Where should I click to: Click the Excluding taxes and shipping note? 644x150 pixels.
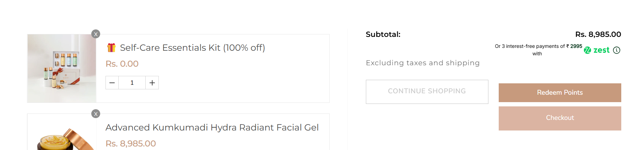(x=423, y=63)
